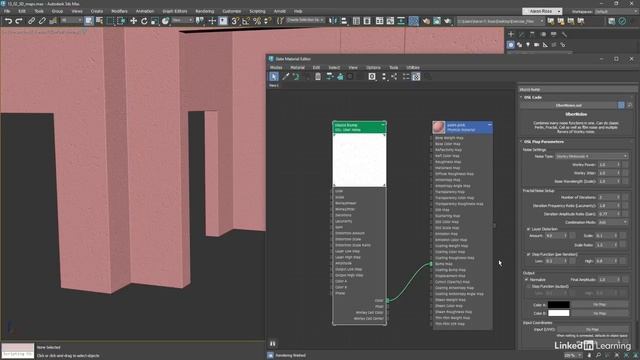Toggle Window/Crossing selection mode
The height and width of the screenshot is (360, 640).
121,21
